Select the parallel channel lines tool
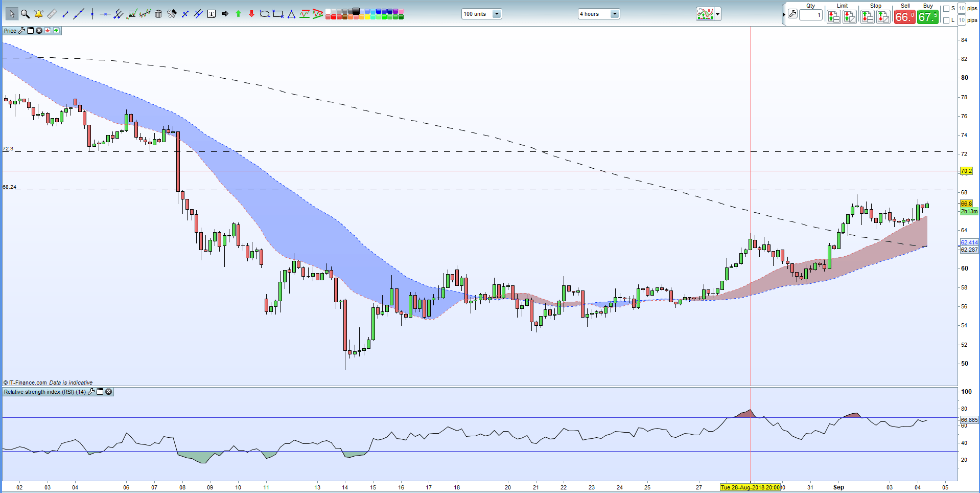This screenshot has width=980, height=493. point(119,14)
